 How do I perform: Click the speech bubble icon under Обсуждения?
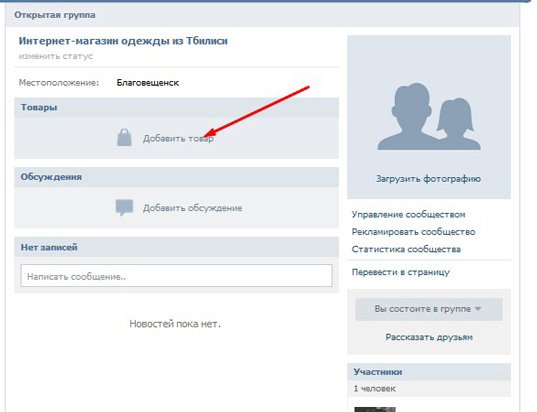click(x=124, y=208)
